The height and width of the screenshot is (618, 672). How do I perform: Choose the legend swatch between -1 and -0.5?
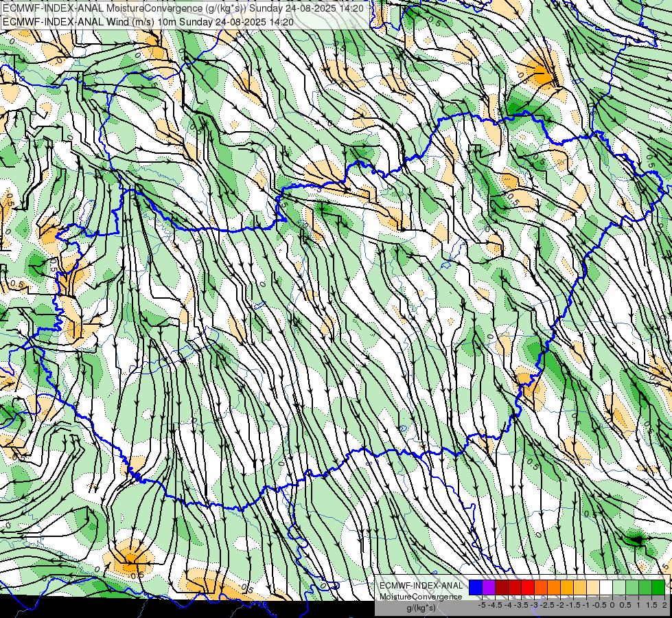(x=593, y=587)
